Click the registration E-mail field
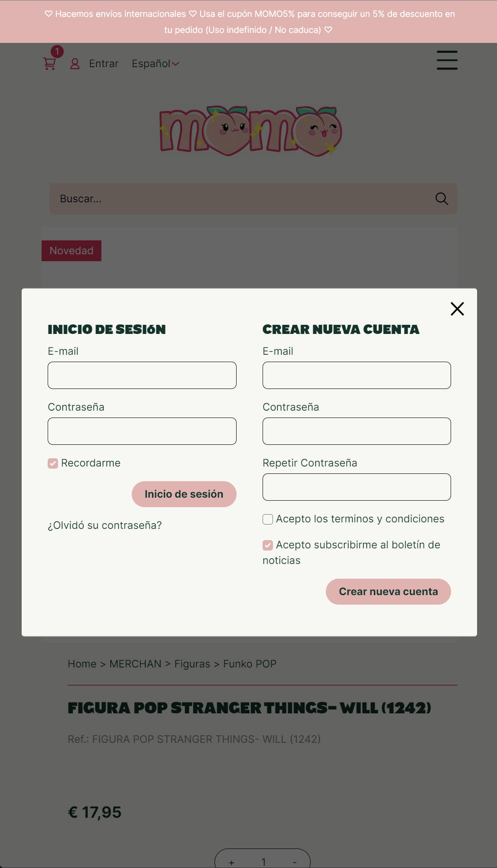 357,376
